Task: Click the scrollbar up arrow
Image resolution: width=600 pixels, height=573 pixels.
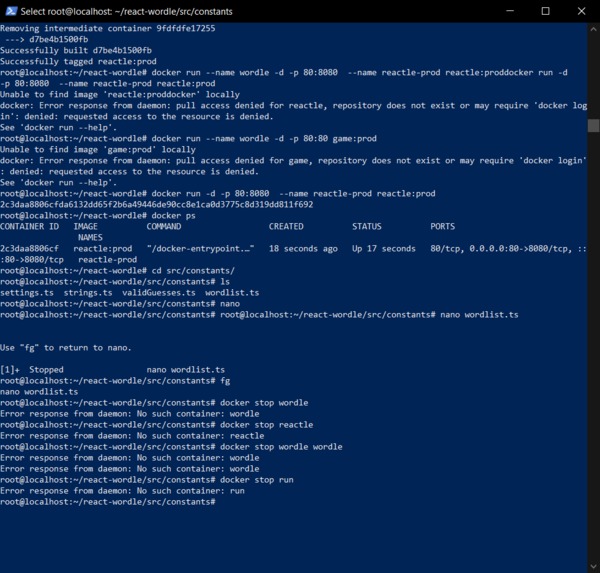Action: click(x=593, y=29)
